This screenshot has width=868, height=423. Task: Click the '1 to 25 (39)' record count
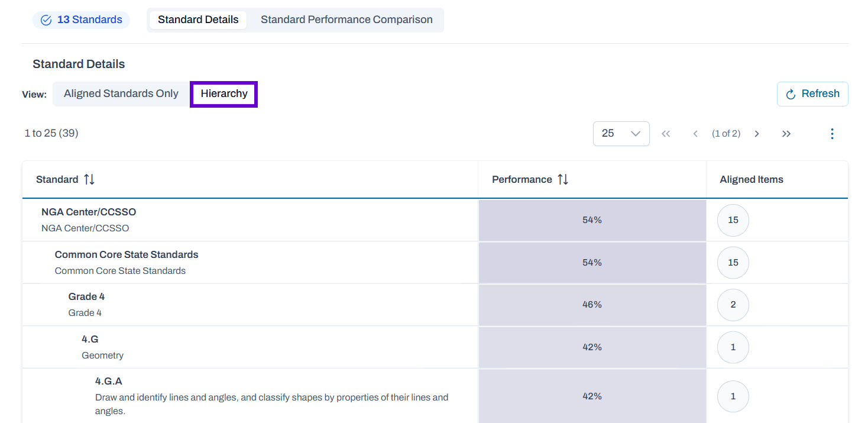coord(51,133)
